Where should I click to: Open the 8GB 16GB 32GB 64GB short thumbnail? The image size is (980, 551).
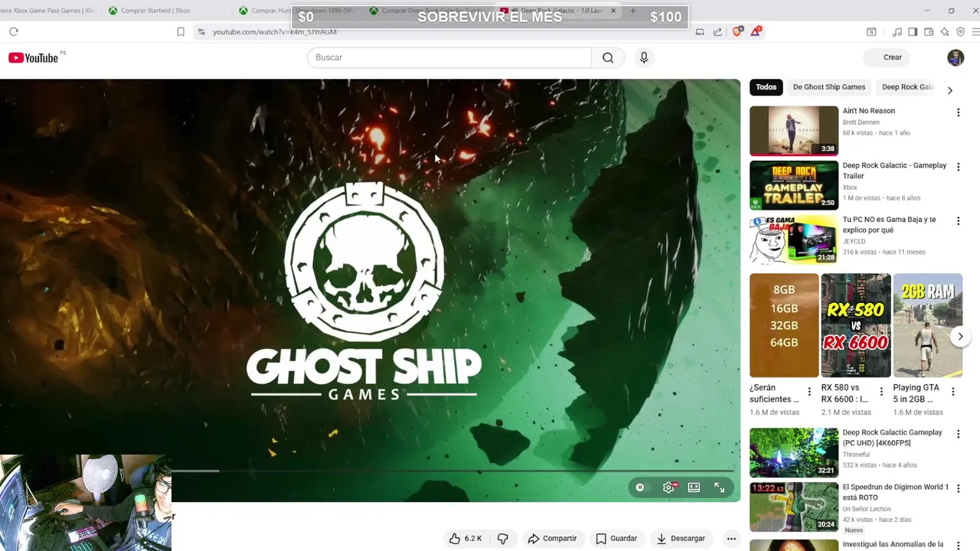[x=784, y=325]
